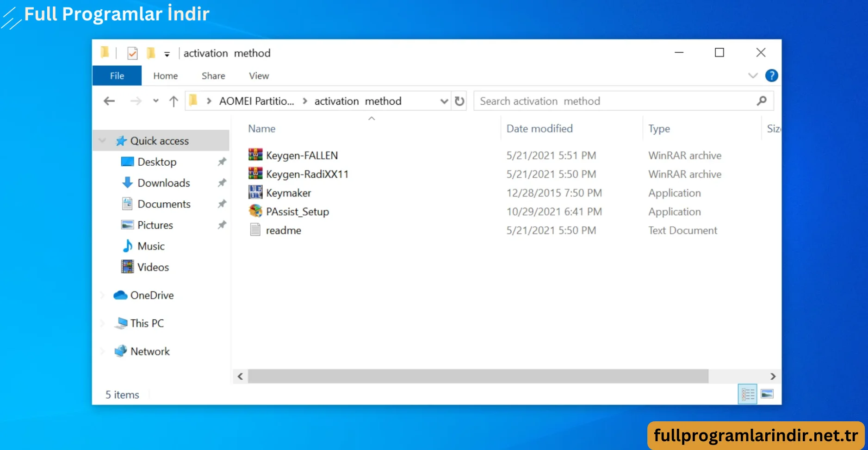Open Help via the blue question mark icon
Screen dimensions: 868x450
772,75
